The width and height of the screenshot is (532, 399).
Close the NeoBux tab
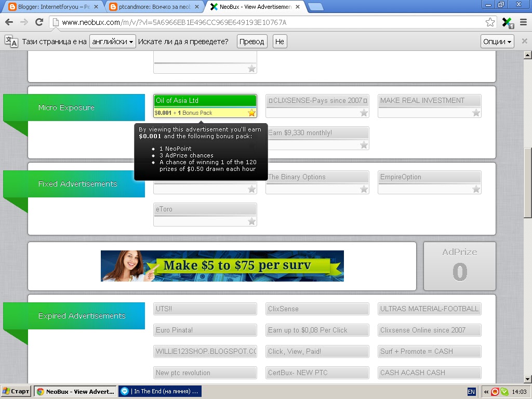[298, 6]
